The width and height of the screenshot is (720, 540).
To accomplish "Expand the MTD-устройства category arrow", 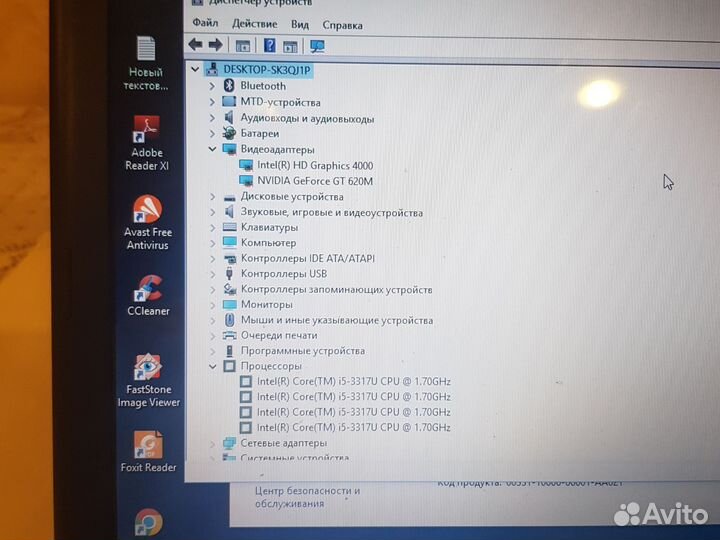I will coord(212,102).
